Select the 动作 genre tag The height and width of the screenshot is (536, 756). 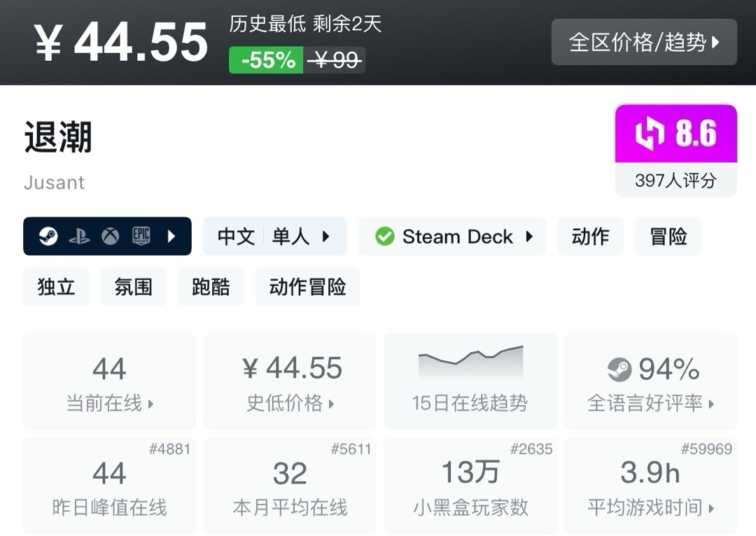pos(590,237)
